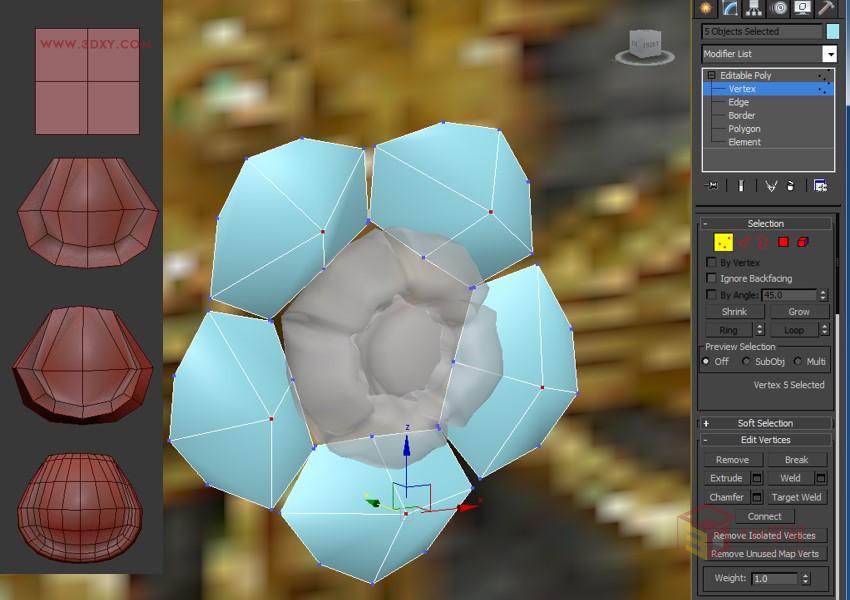Select Edge in the Editable Poly tree

point(737,101)
